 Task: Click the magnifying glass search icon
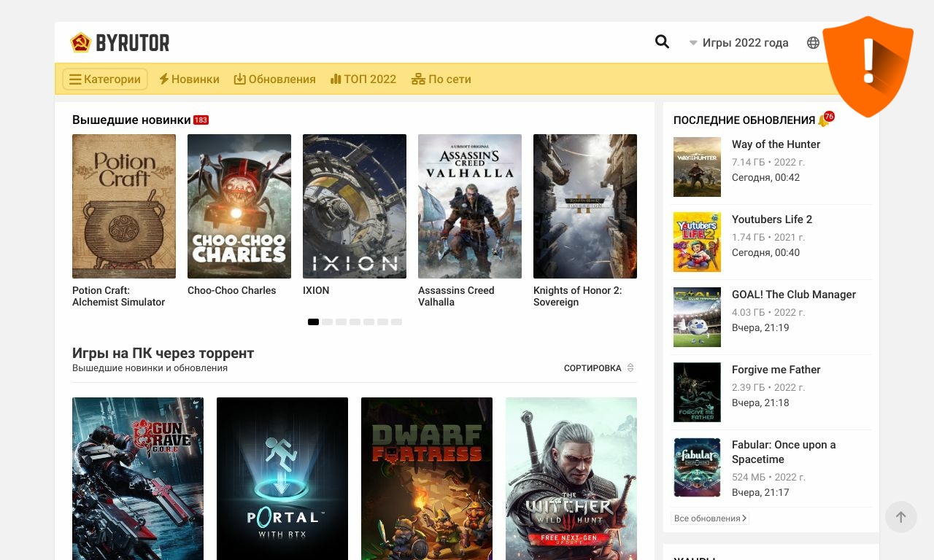click(662, 42)
